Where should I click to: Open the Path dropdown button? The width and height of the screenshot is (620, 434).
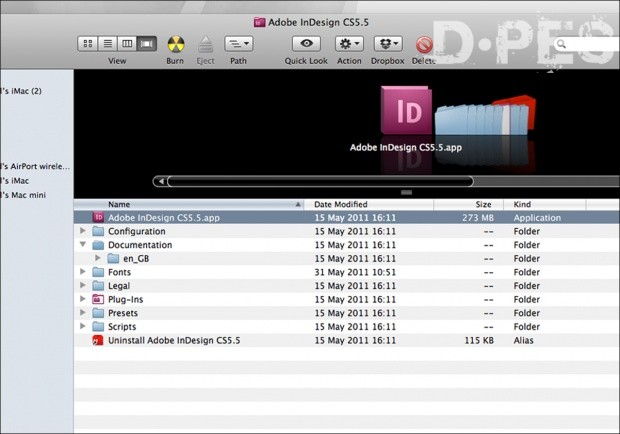click(x=238, y=44)
